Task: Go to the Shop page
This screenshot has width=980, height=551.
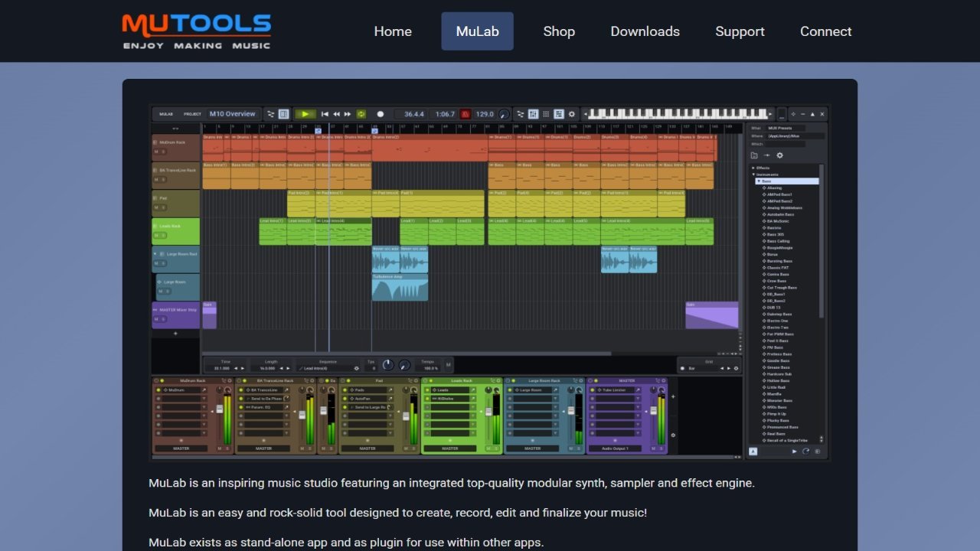Action: [x=559, y=31]
